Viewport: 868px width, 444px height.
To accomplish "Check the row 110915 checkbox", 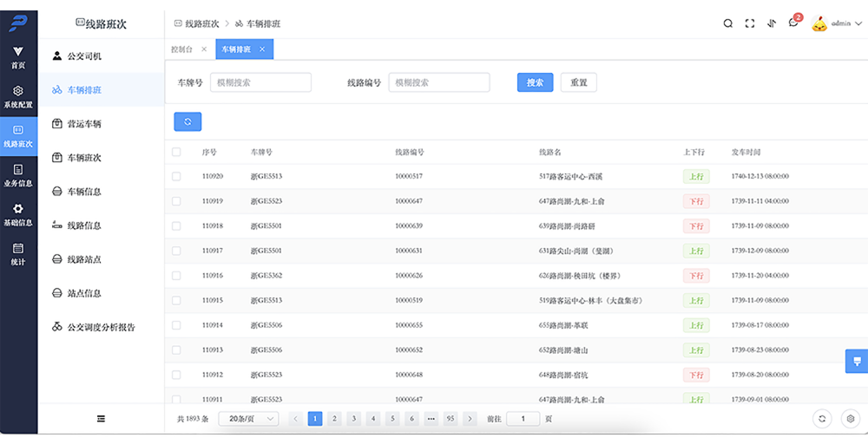I will [x=176, y=300].
